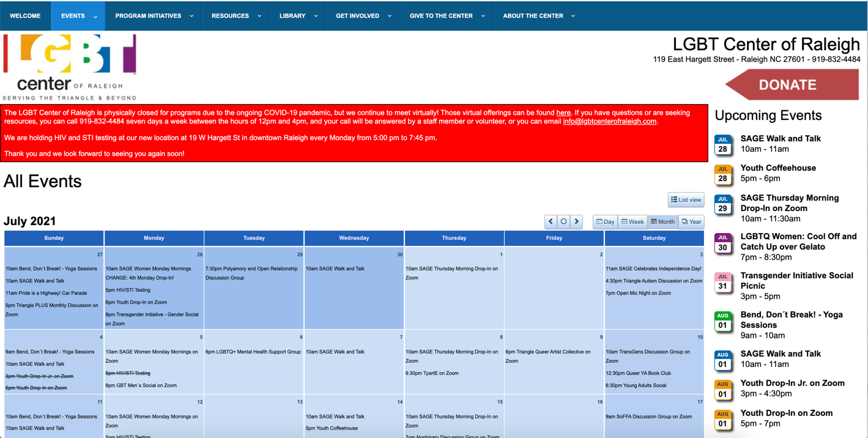This screenshot has height=438, width=868.
Task: Switch calendar to Week view
Action: tap(632, 221)
